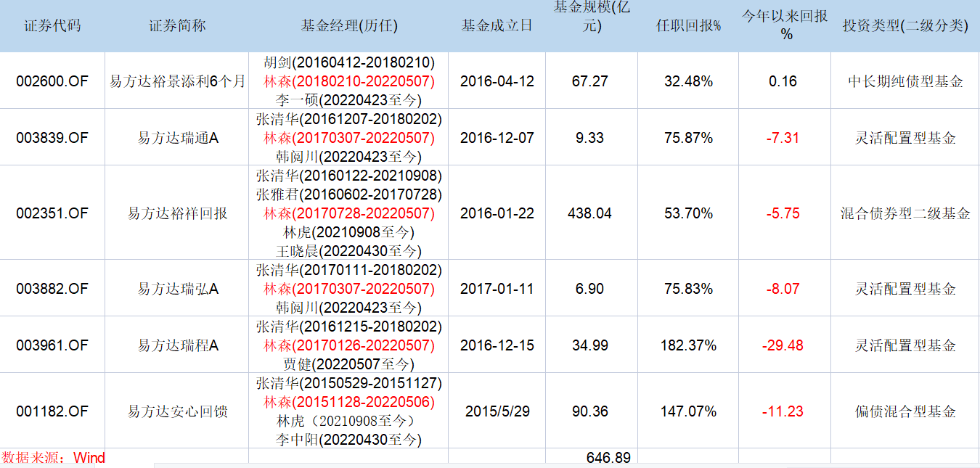Screen dimensions: 980x468
Task: Select year-to-date return -11.23
Action: tap(783, 411)
